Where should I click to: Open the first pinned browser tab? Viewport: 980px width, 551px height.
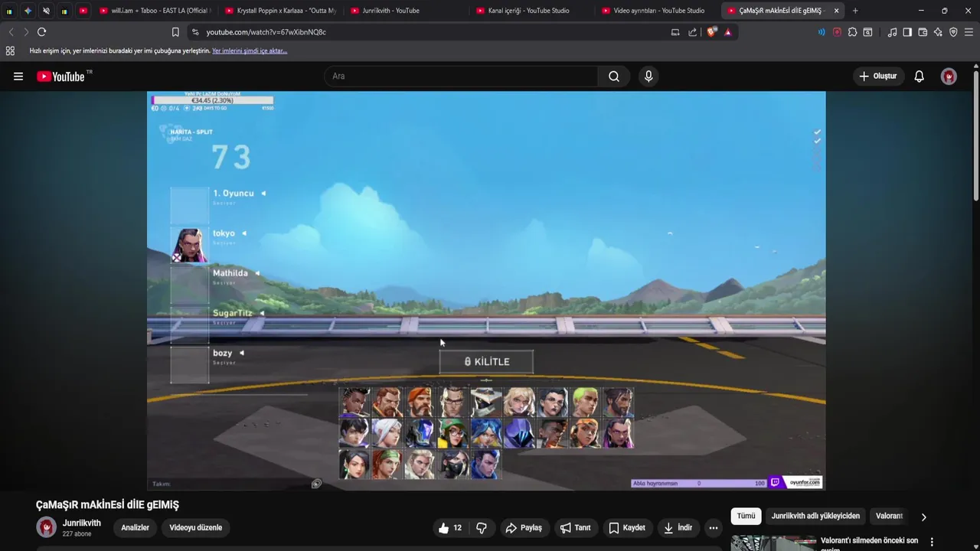coord(9,11)
